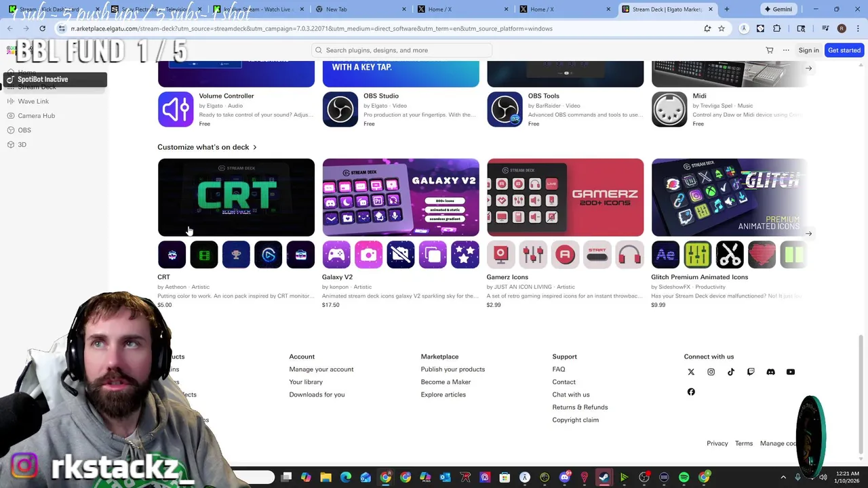Open Returns & Refunds link

580,407
